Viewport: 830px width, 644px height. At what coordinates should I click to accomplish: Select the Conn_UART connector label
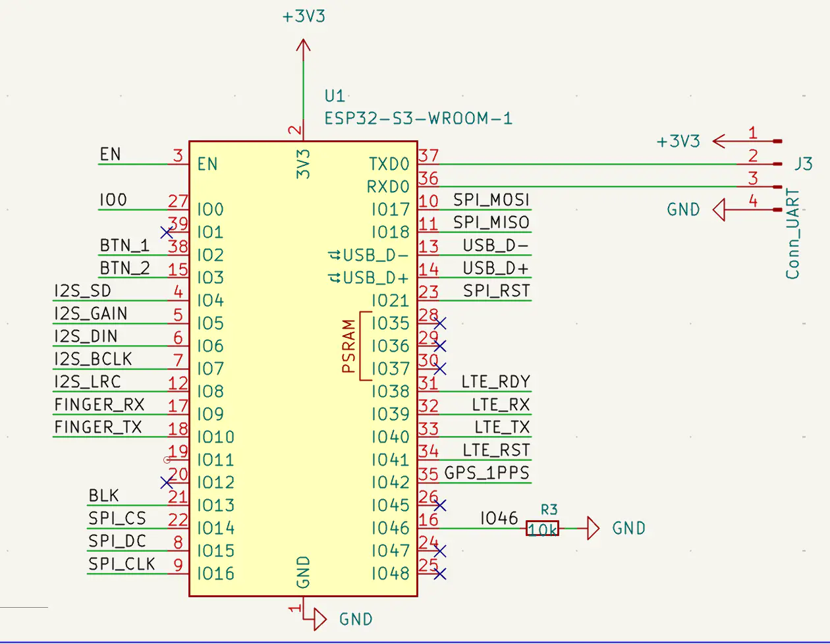click(793, 234)
